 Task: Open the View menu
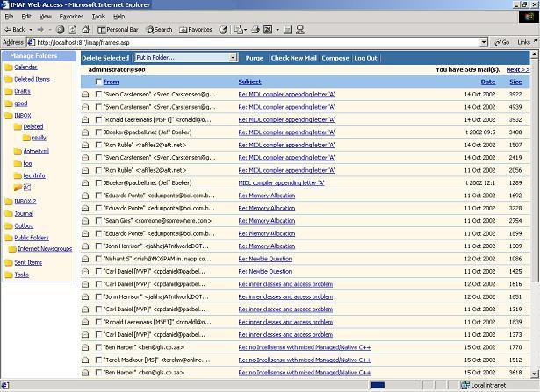(x=45, y=17)
